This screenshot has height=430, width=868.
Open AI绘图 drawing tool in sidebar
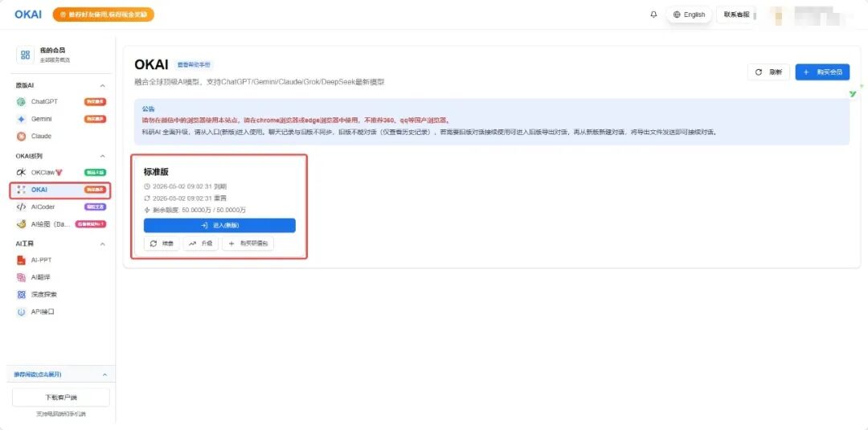point(61,224)
